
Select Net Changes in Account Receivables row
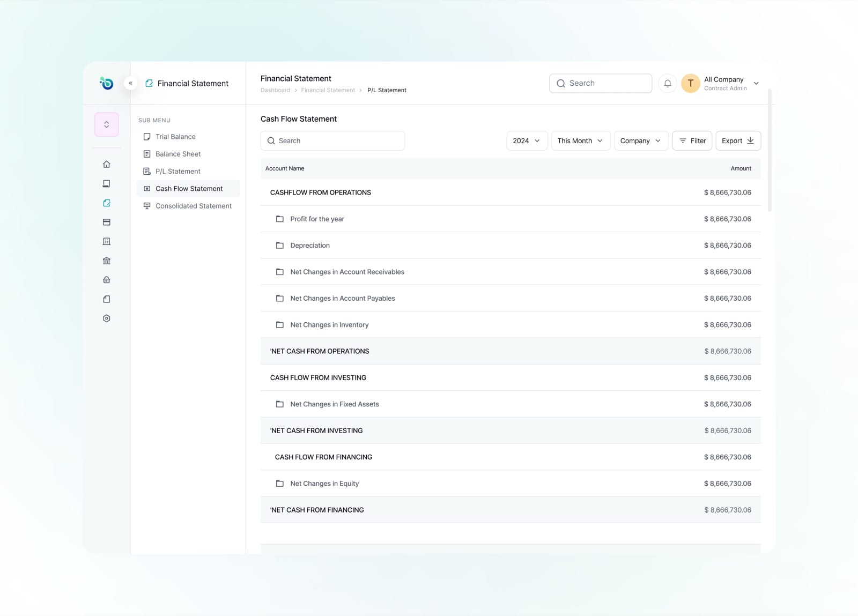point(511,272)
